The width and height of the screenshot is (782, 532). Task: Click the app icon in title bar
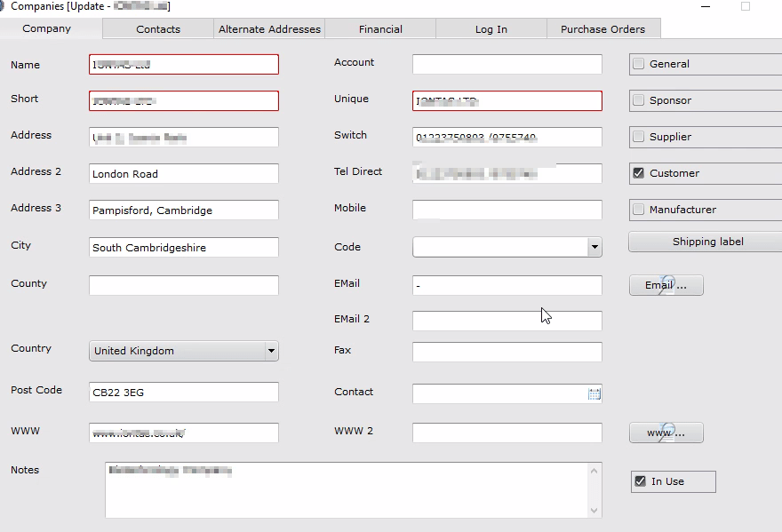pos(3,5)
